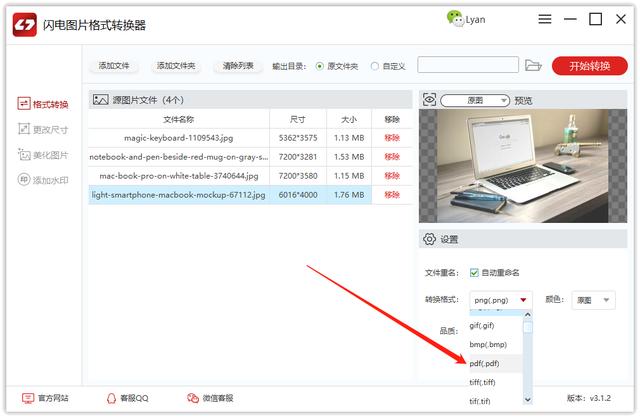Switch to 美化图片 tab label
Screen dimensions: 640x418
click(51, 155)
